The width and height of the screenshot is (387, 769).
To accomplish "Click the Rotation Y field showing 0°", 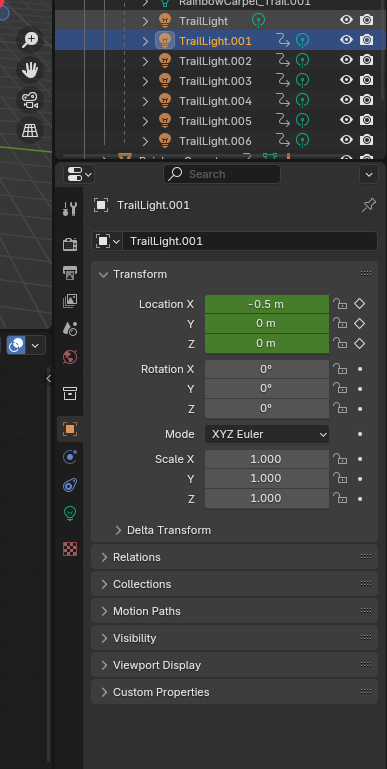I will [x=267, y=388].
